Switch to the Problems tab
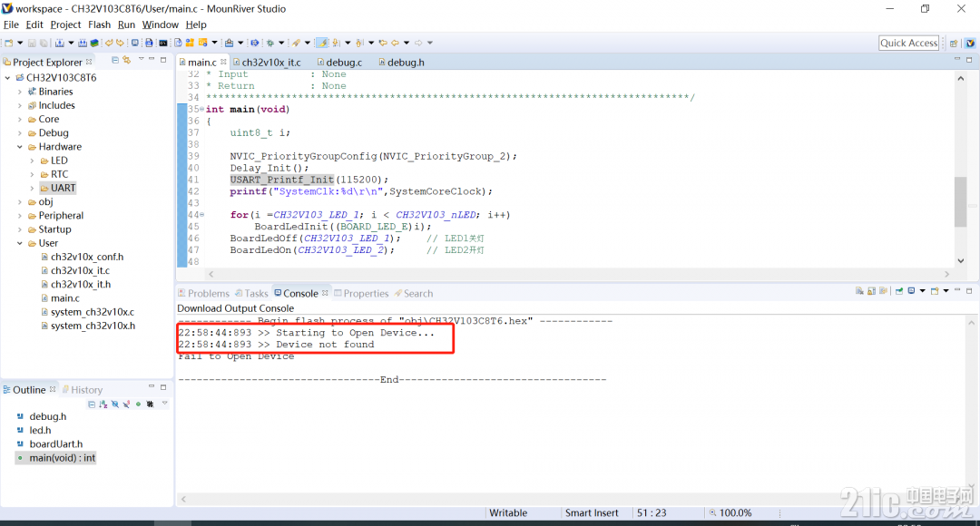 (203, 294)
